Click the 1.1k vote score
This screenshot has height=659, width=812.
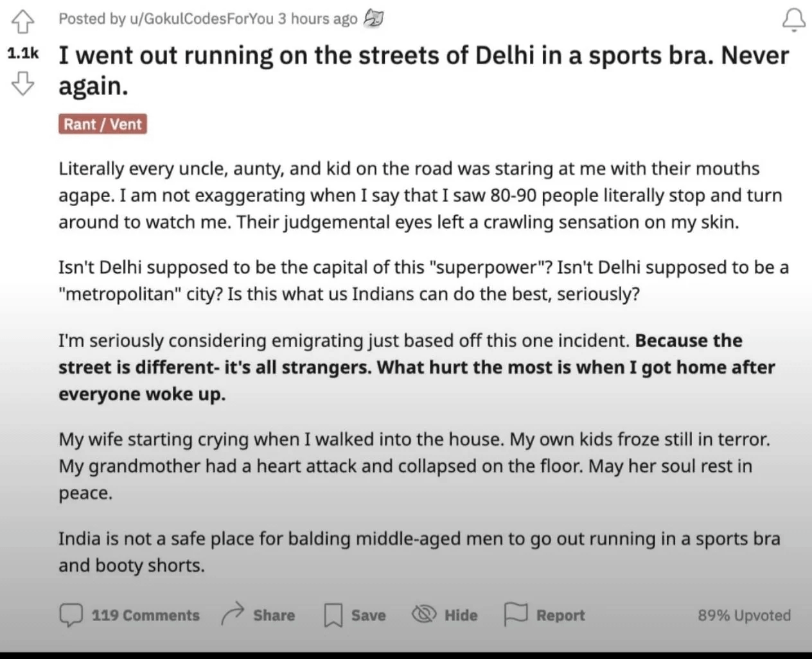[23, 53]
